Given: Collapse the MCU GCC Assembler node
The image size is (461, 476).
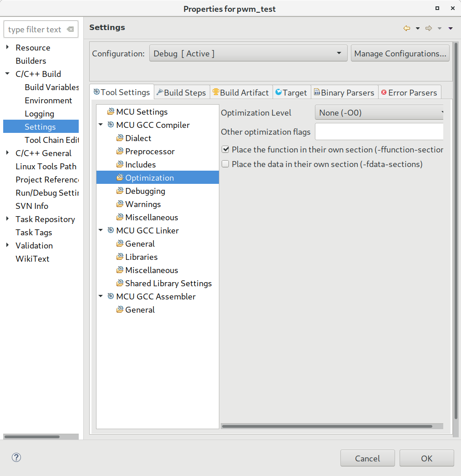Looking at the screenshot, I should pyautogui.click(x=101, y=296).
